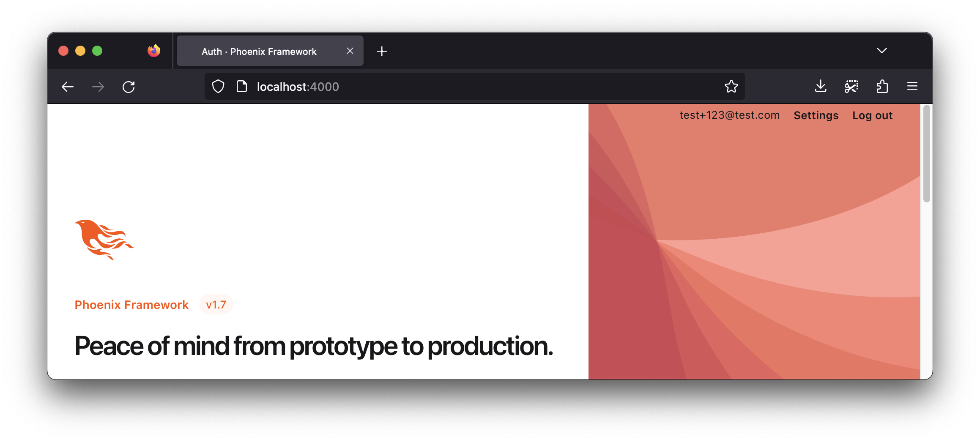Go back to the previous page

68,87
